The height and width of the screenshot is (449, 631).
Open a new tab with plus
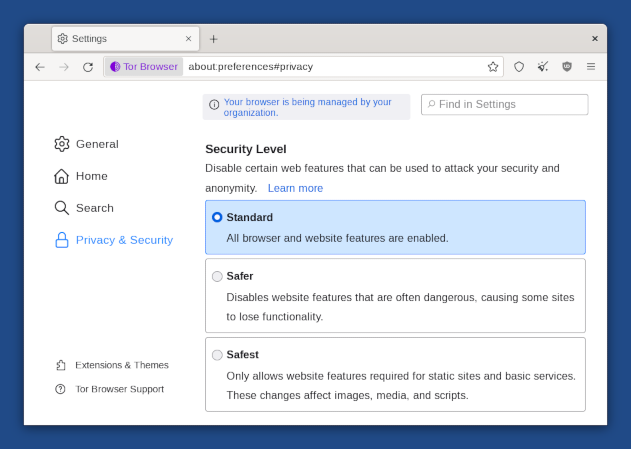tap(214, 39)
